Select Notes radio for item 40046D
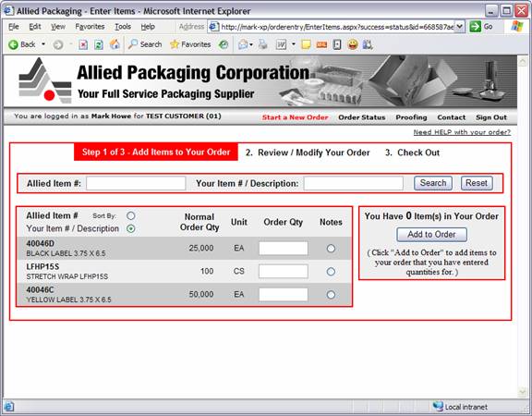Image resolution: width=532 pixels, height=416 pixels. tap(331, 249)
